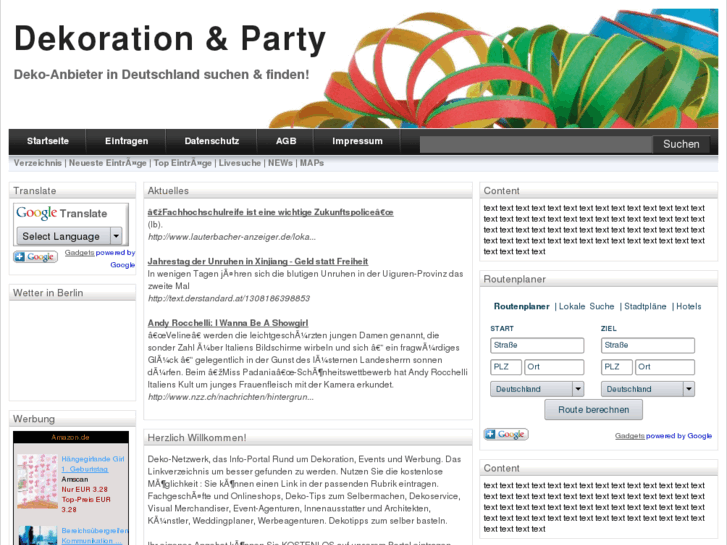Open Top Einträge in the sub-navigation
727x545 pixels.
pos(183,163)
